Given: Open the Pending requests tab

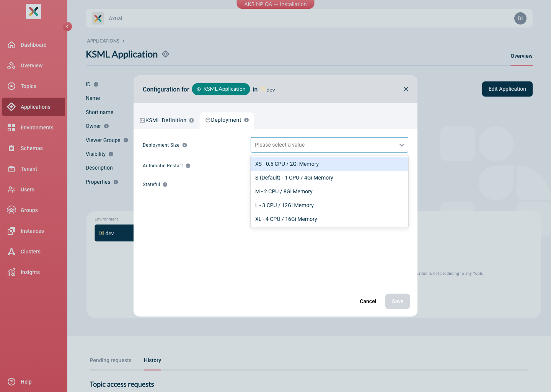Looking at the screenshot, I should (x=111, y=360).
